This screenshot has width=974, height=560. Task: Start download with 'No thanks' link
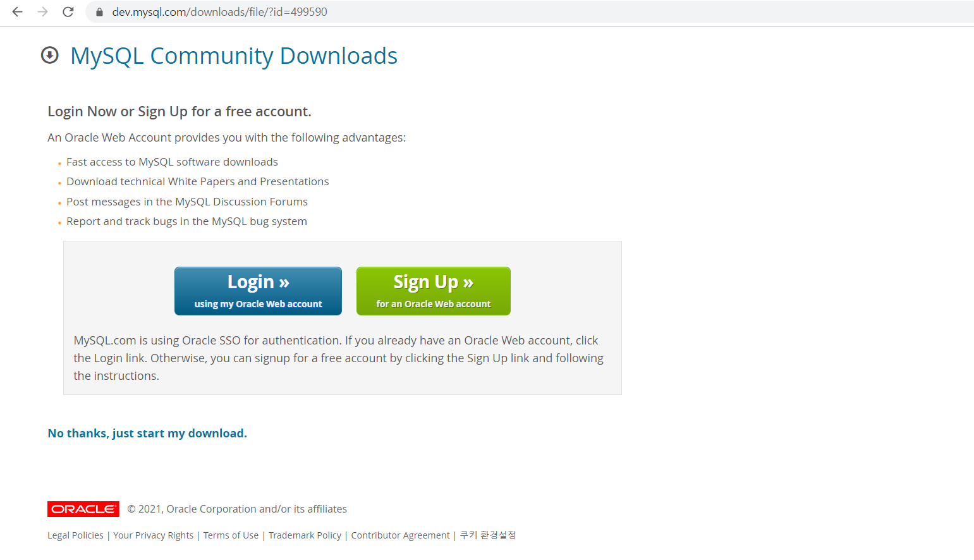coord(147,433)
